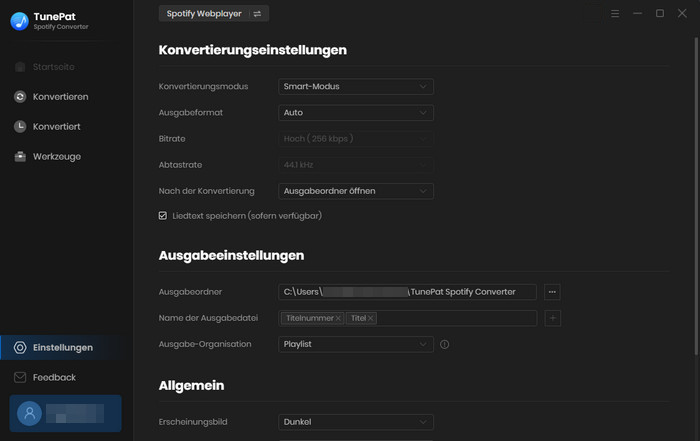This screenshot has height=441, width=700.
Task: Open Feedback in sidebar
Action: tap(54, 378)
